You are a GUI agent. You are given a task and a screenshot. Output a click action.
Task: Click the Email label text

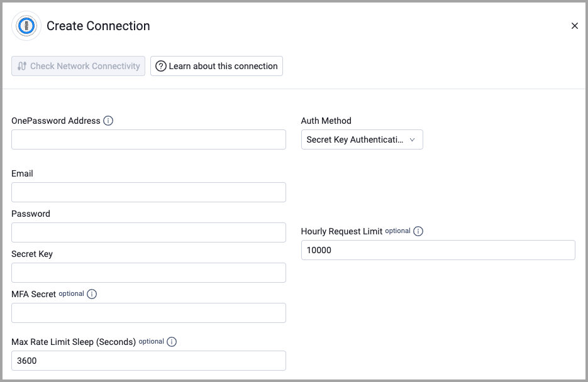pos(22,173)
